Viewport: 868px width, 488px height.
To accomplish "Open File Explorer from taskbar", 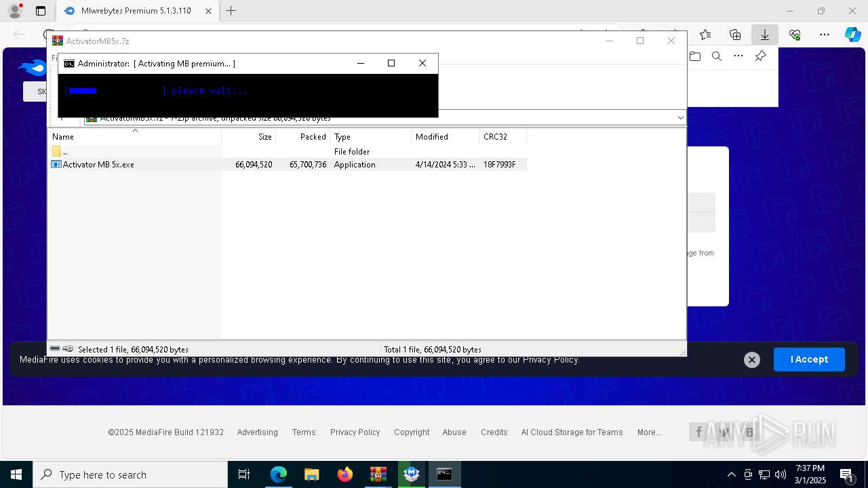I will tap(312, 474).
